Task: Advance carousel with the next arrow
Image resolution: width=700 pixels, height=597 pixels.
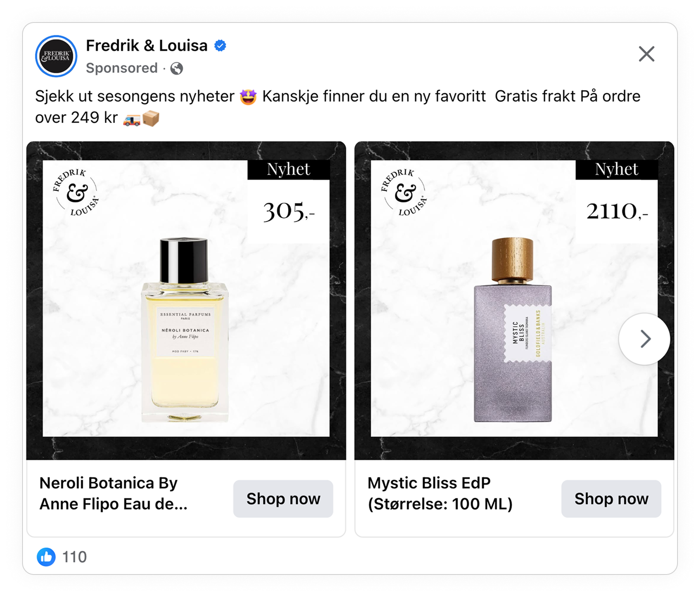Action: 644,339
